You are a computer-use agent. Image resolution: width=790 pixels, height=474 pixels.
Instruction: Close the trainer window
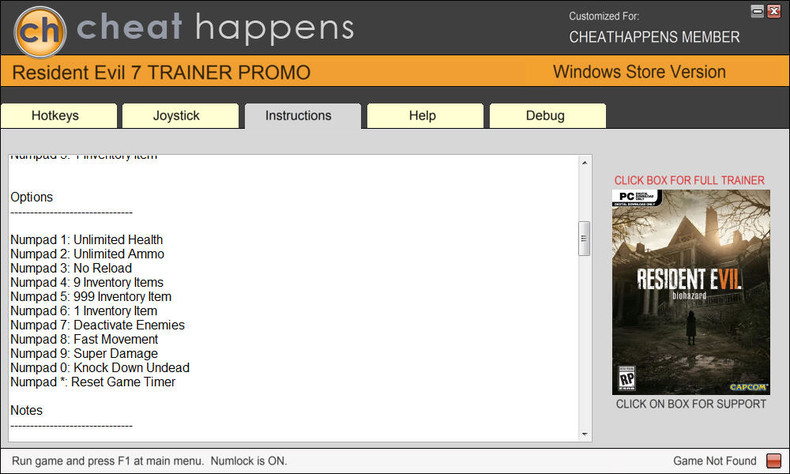(774, 11)
